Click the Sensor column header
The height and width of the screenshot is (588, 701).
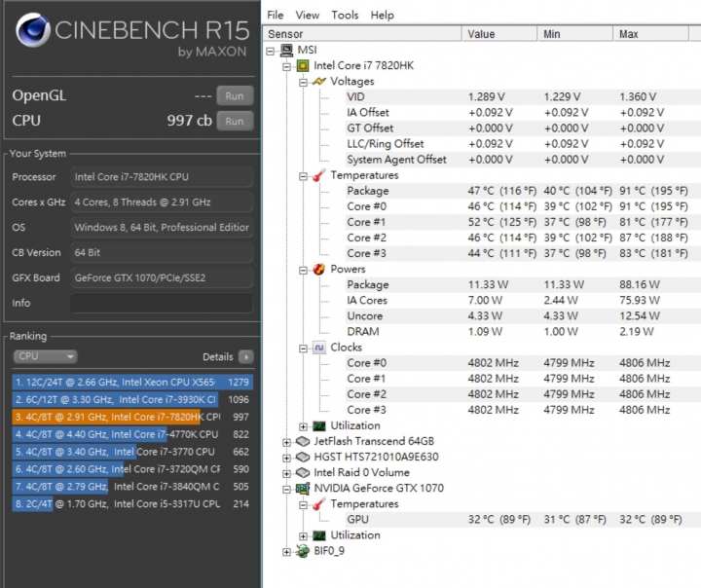coord(363,34)
